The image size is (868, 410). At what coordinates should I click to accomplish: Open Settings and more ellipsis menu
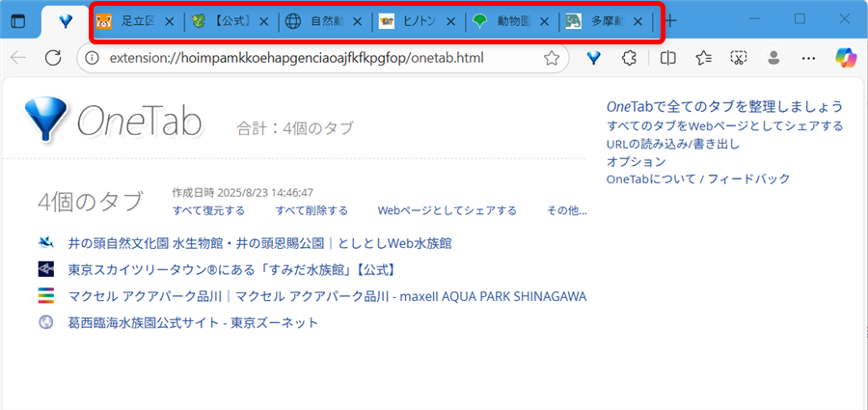point(809,58)
